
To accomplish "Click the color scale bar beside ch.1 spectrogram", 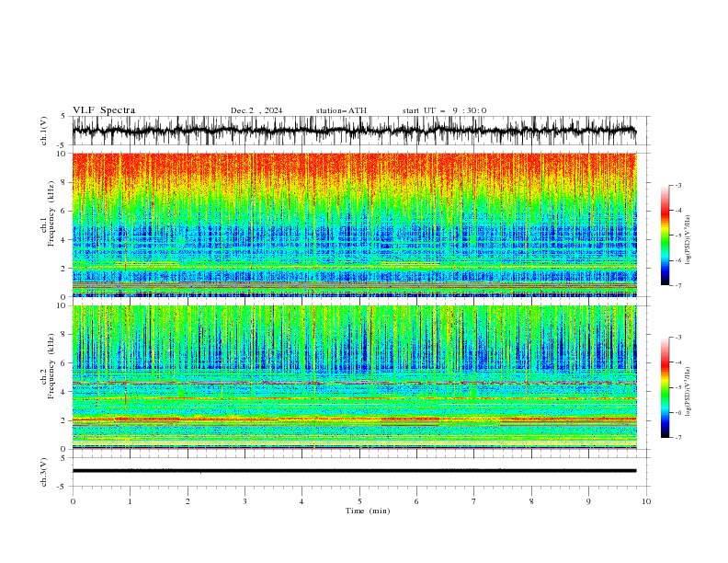I will click(x=665, y=236).
